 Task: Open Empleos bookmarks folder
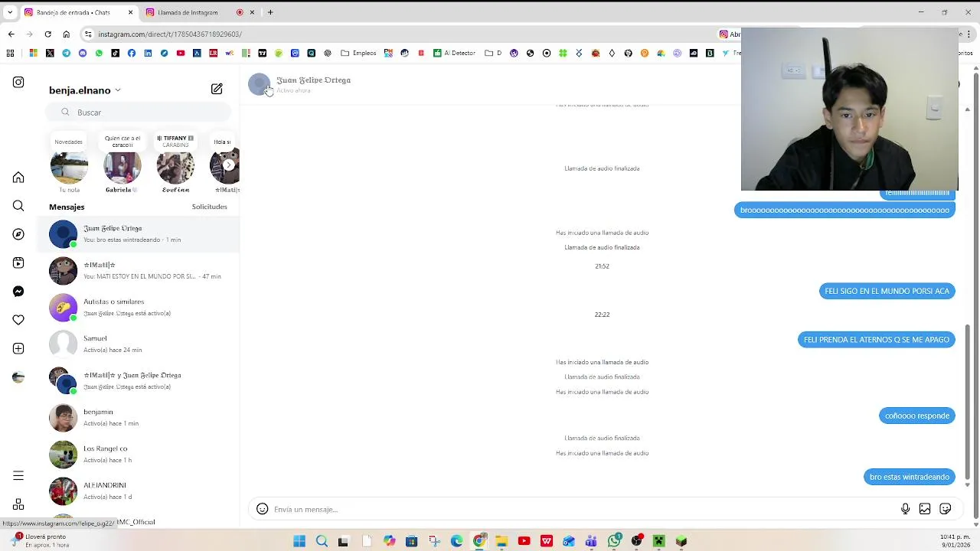pyautogui.click(x=359, y=53)
